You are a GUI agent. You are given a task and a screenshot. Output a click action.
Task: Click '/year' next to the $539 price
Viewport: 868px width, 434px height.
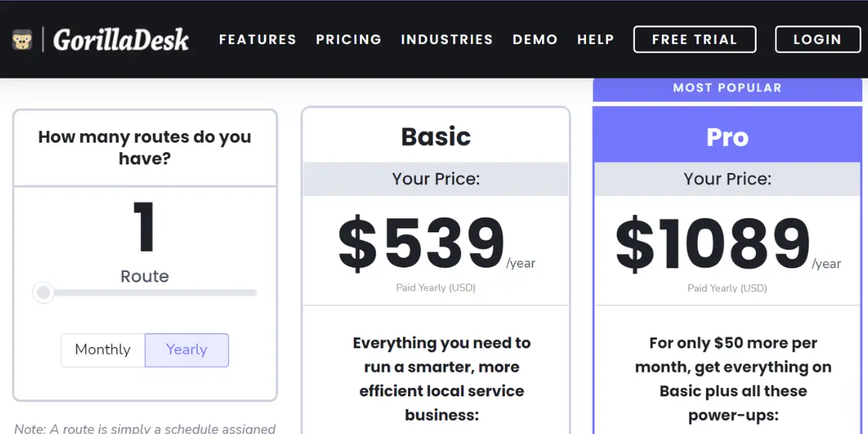pos(521,263)
